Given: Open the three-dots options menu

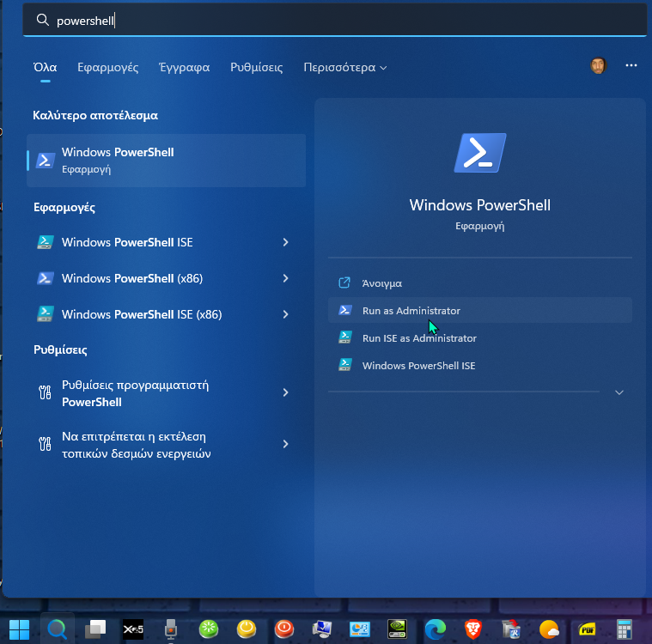Looking at the screenshot, I should [x=631, y=66].
